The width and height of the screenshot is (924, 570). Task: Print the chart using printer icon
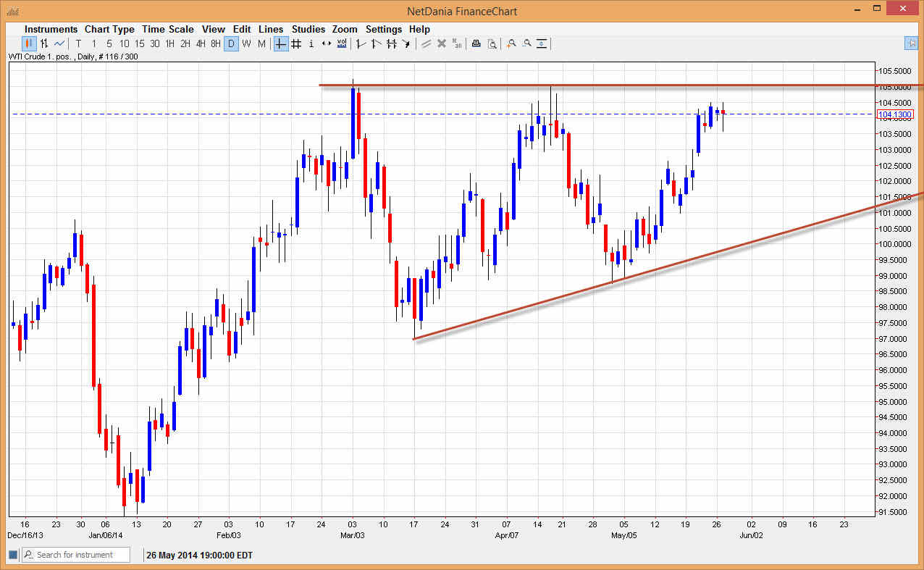476,43
